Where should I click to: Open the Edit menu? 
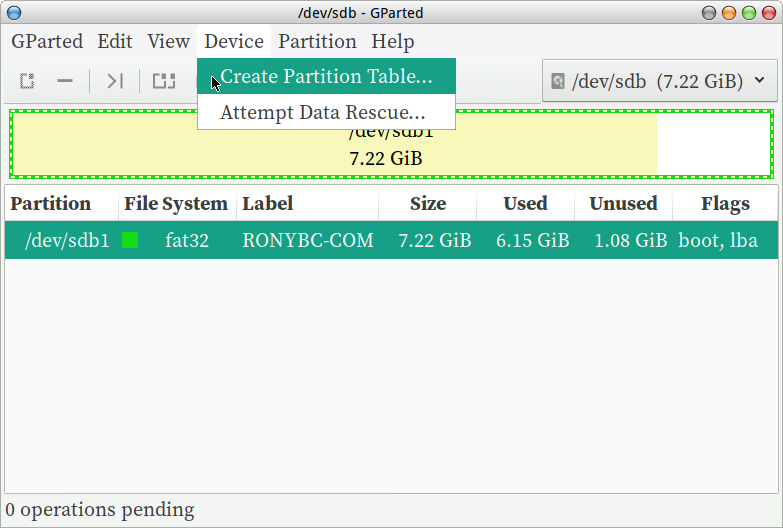click(x=115, y=41)
